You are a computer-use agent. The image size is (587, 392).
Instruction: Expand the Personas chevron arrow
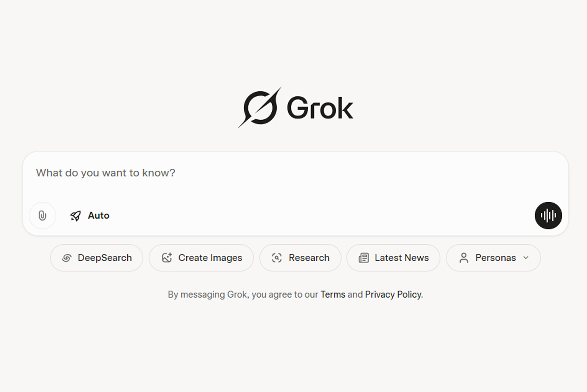pos(526,258)
